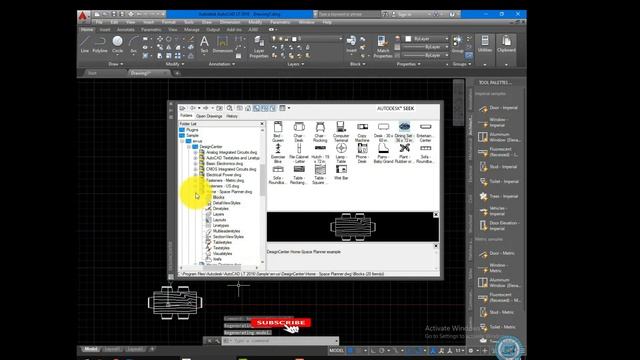This screenshot has width=640, height=360.
Task: Expand the Draw panel dropdown
Action: [x=116, y=64]
